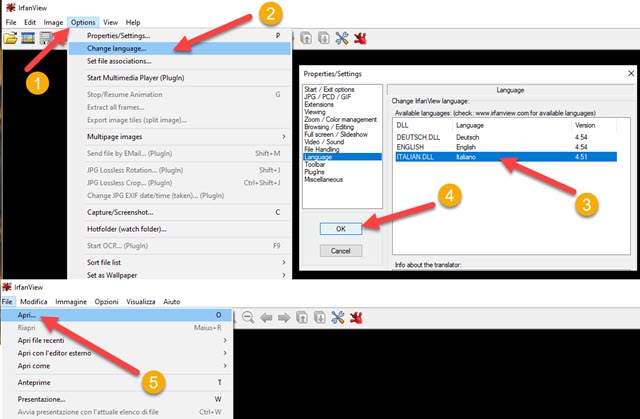640x419 pixels.
Task: Click the Open folder icon in English toolbar
Action: click(11, 38)
